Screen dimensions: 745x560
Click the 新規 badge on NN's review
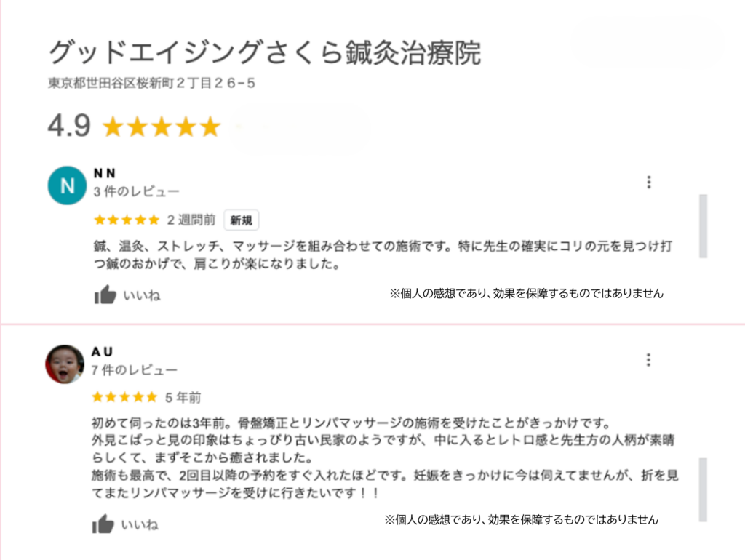coord(241,220)
